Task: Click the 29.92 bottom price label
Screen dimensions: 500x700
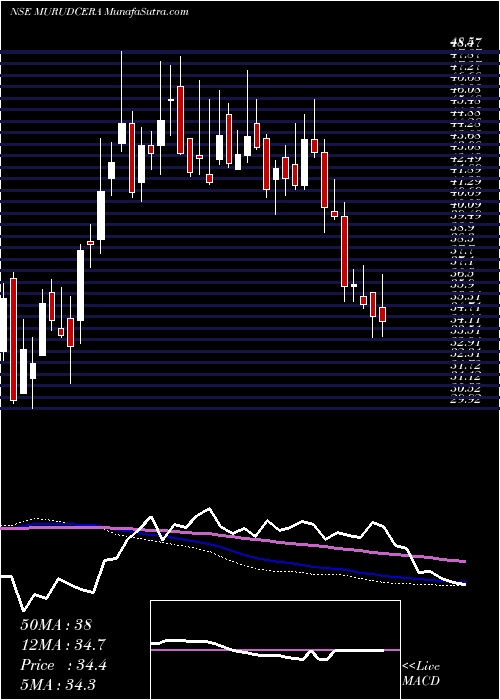Action: click(466, 400)
